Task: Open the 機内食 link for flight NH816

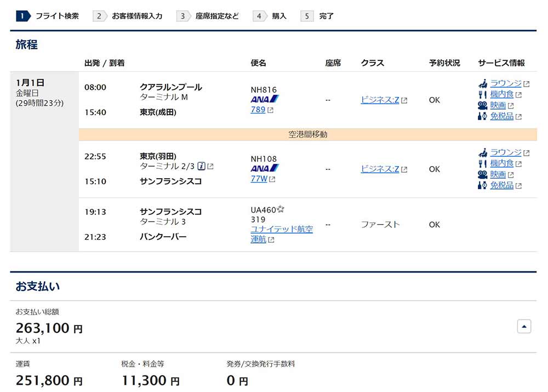Action: [x=503, y=94]
